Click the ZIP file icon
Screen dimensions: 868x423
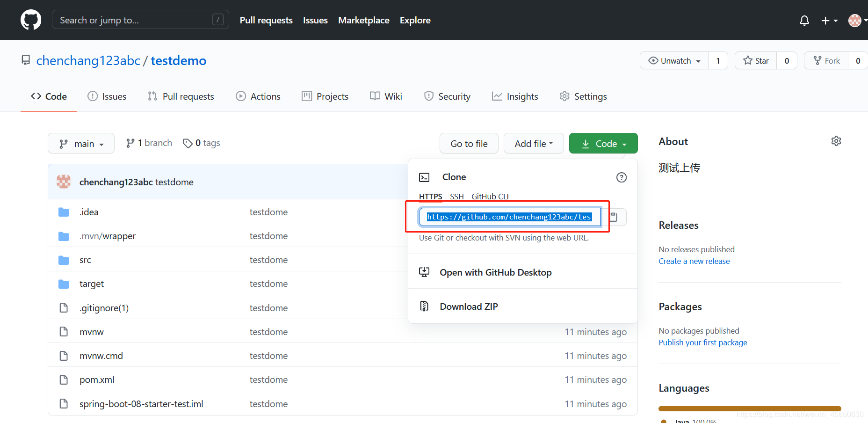424,306
